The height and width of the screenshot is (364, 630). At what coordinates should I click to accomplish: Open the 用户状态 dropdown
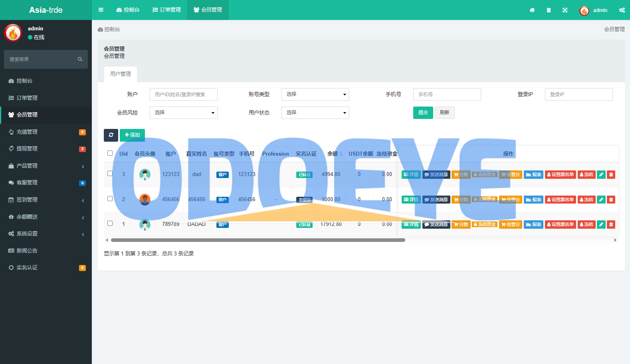coord(315,113)
